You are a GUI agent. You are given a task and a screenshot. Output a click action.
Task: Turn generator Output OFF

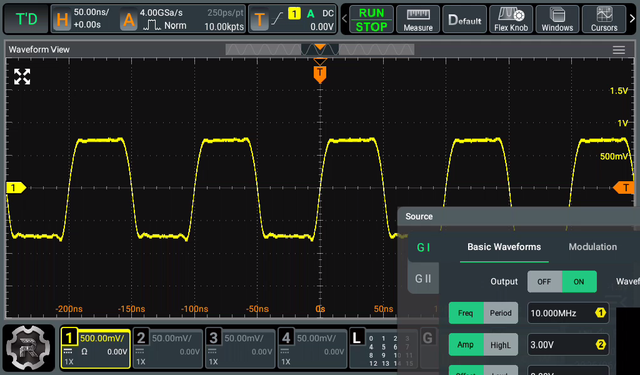(x=544, y=282)
